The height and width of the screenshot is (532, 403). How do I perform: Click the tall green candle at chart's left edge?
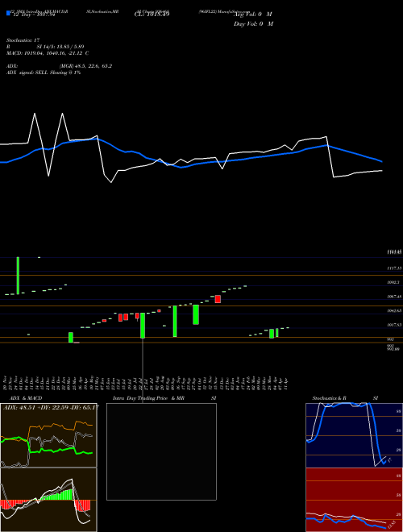point(18,276)
